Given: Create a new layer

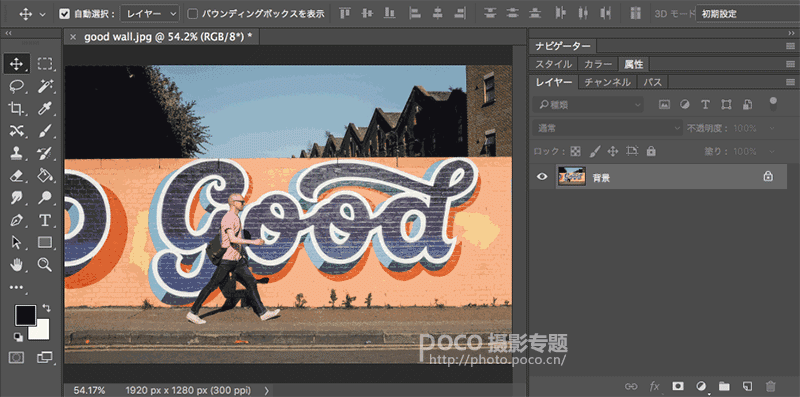Looking at the screenshot, I should 747,386.
